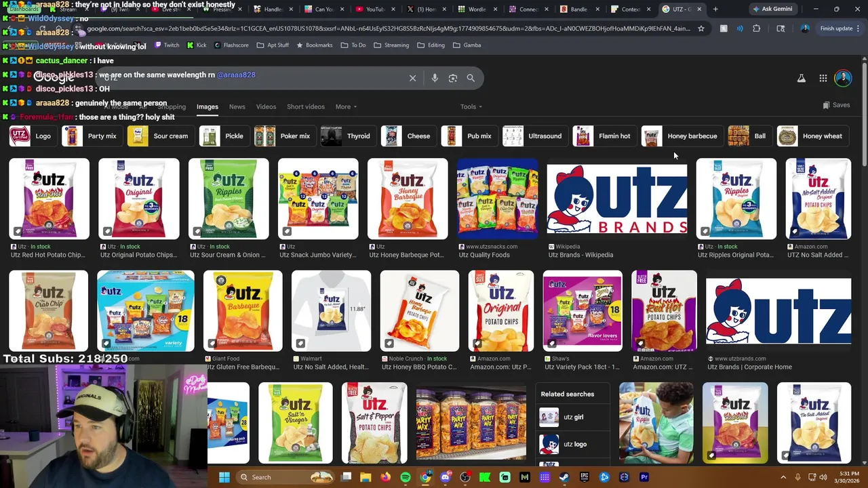Switch to the Images tab
The width and height of the screenshot is (868, 488).
tap(208, 106)
